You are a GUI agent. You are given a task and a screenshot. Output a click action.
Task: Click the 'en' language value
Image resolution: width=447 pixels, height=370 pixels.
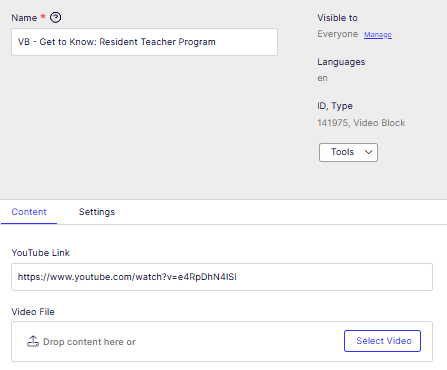point(322,78)
